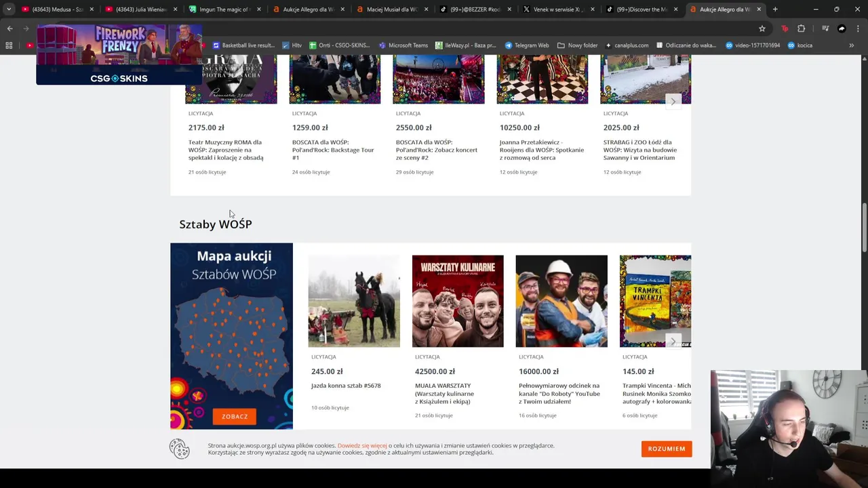Open the Trampki Vincenta book image
868x488 pixels.
point(655,301)
